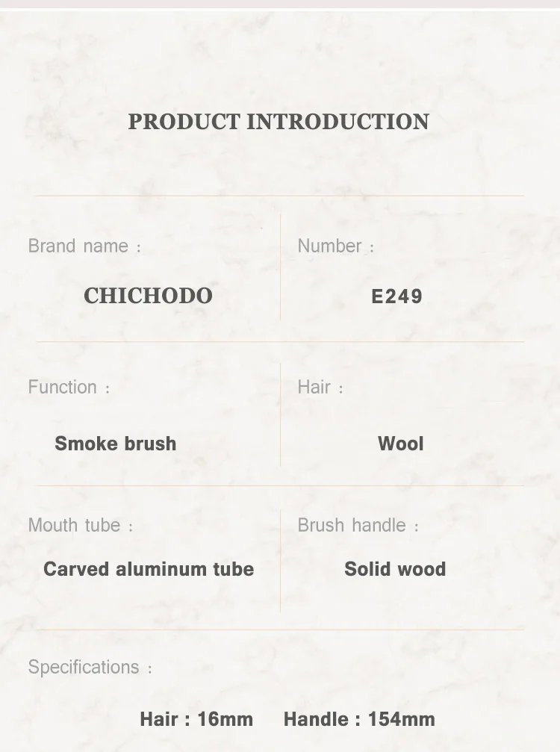Click the CHICHODO brand text
560x752 pixels.
pyautogui.click(x=148, y=296)
